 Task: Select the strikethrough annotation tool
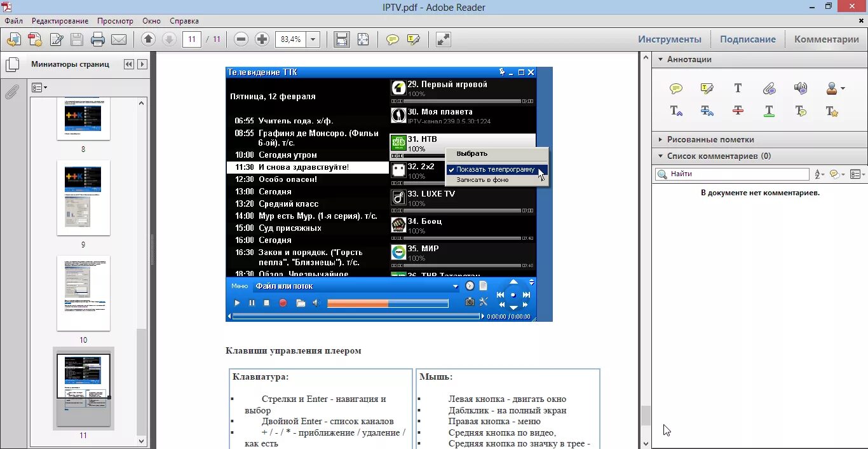pos(738,111)
